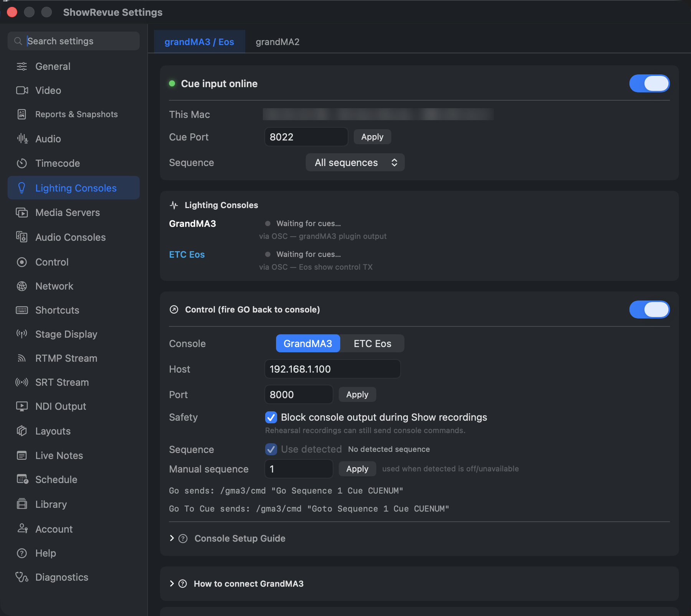Screen dimensions: 691x616
Task: Click the Diagnostics stethoscope icon
Action: pyautogui.click(x=22, y=577)
